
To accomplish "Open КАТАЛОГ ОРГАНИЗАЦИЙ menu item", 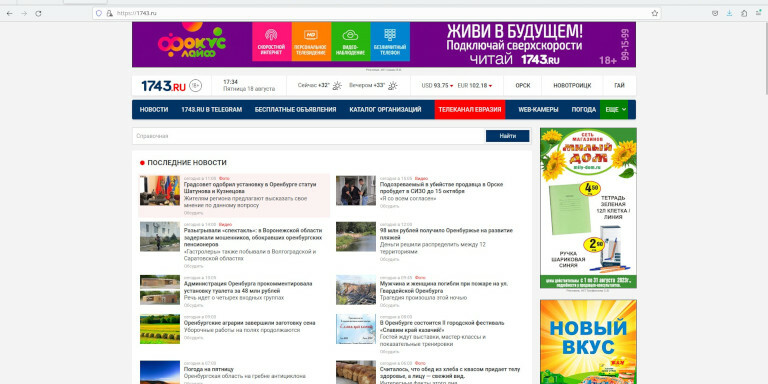I will pos(385,110).
